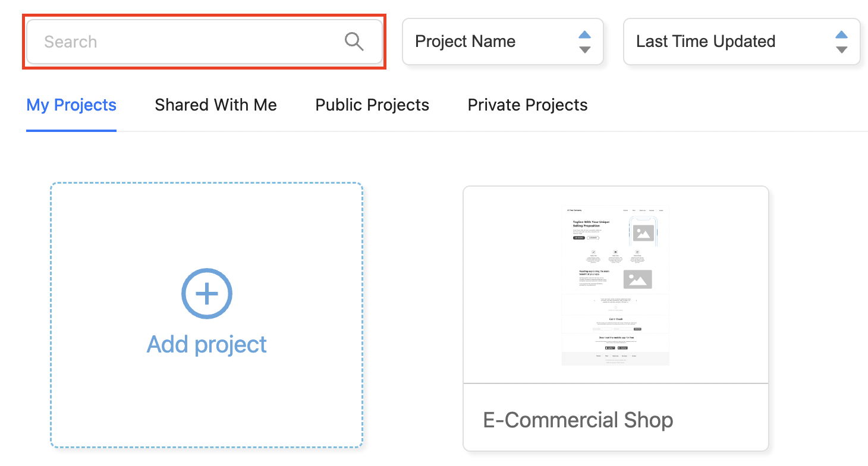Click the up arrow in Last Time Updated
The image size is (868, 466).
click(x=841, y=34)
